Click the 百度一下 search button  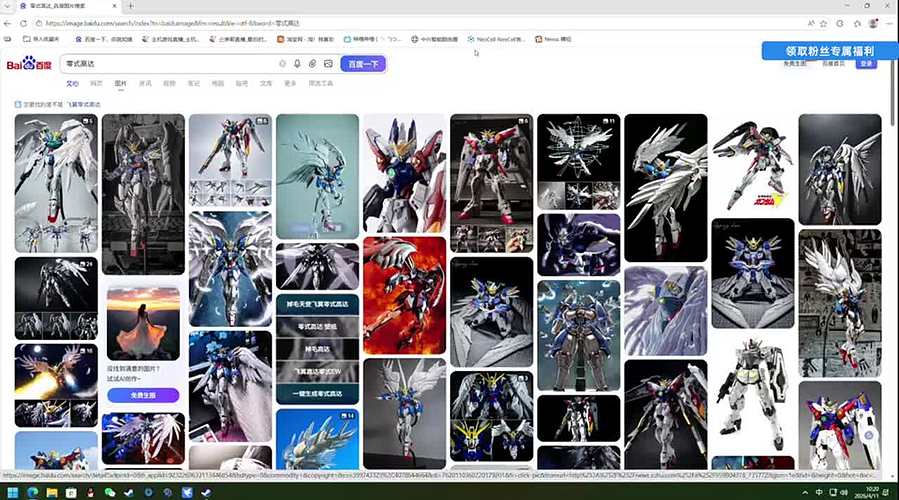pyautogui.click(x=363, y=64)
